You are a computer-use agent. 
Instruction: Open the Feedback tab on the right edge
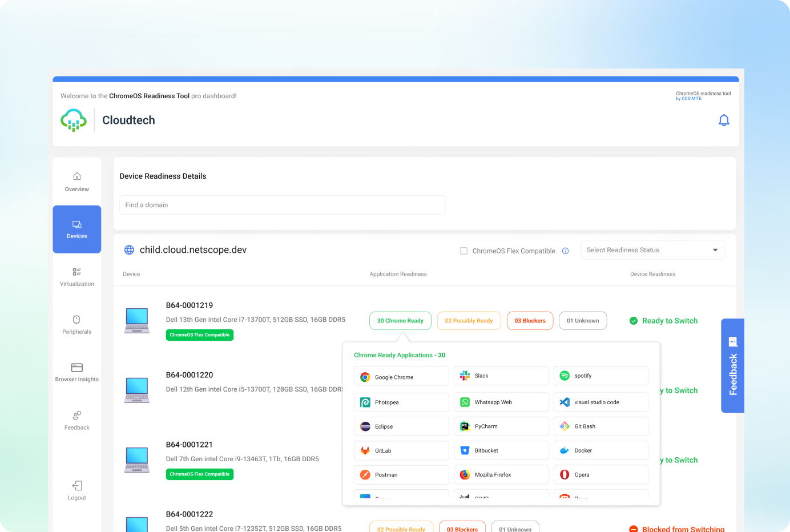point(732,366)
